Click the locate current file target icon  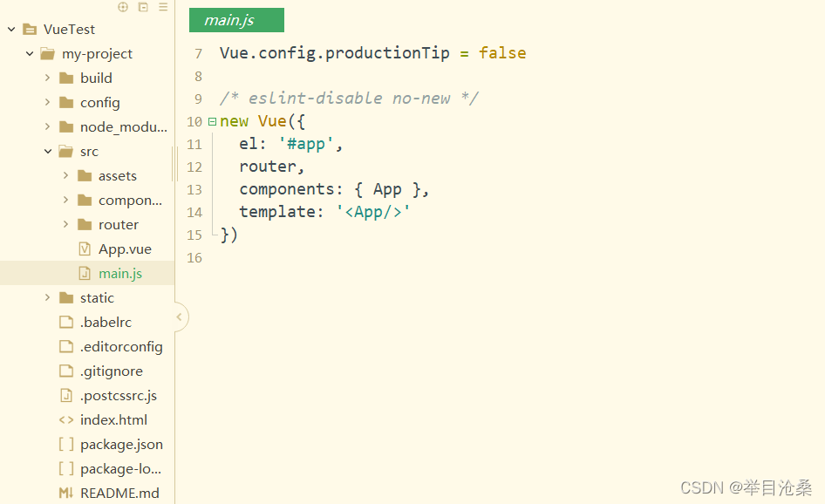point(123,7)
